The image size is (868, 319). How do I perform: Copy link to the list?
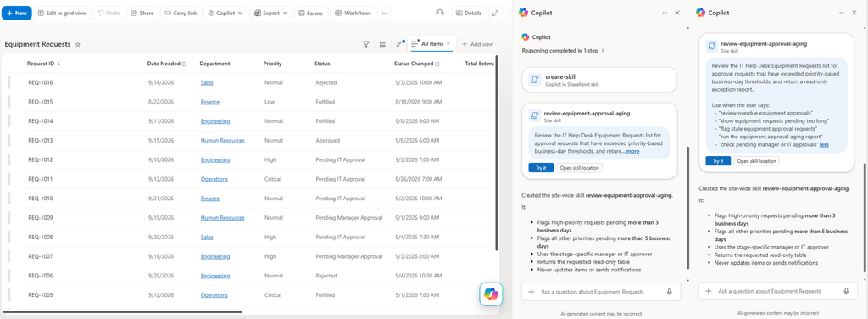pos(181,13)
